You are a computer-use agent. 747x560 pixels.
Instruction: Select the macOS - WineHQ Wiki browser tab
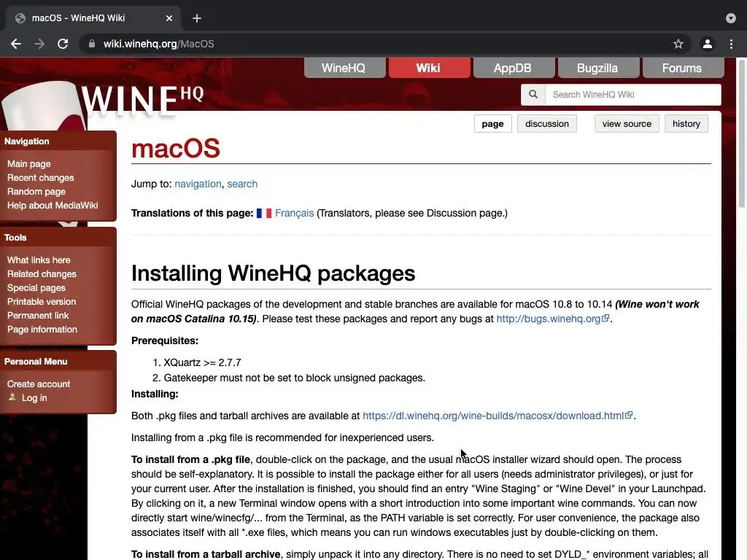pyautogui.click(x=93, y=18)
